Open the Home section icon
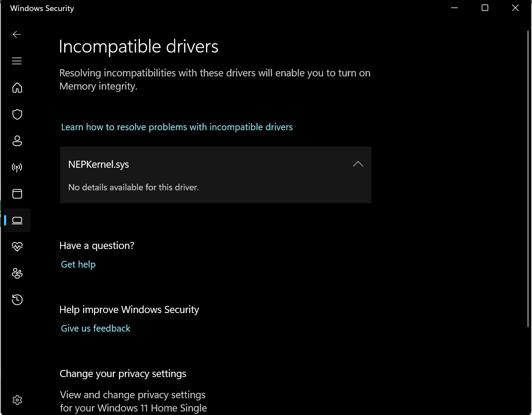This screenshot has height=415, width=532. [17, 87]
